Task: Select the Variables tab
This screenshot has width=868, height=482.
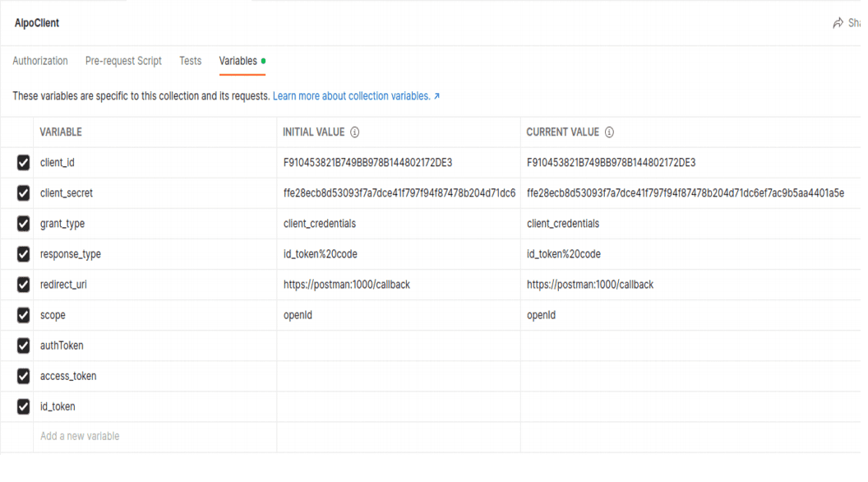Action: pos(238,61)
